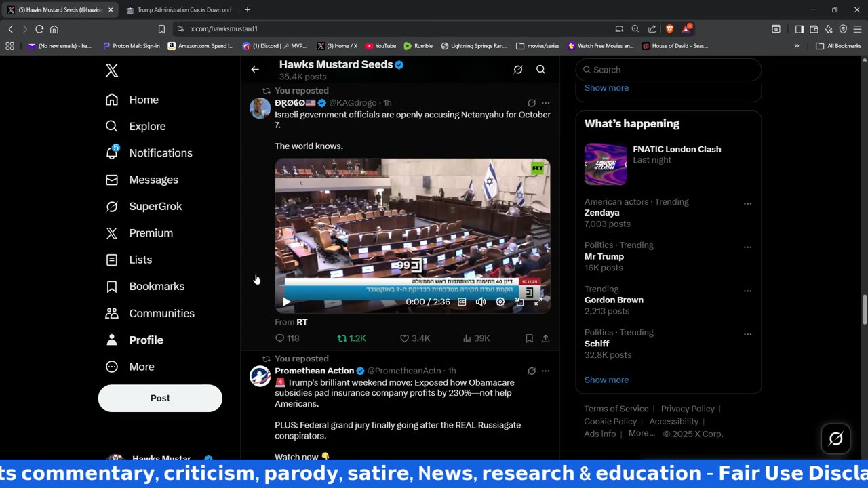The height and width of the screenshot is (488, 868).
Task: Open the Terms of Service link
Action: pyautogui.click(x=616, y=409)
